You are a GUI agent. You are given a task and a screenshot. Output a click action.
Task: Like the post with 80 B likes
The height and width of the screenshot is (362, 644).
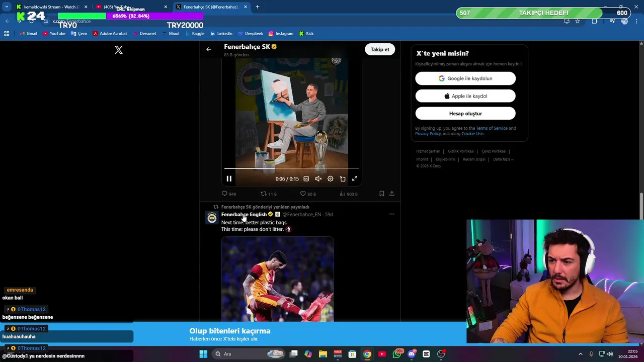[308, 194]
